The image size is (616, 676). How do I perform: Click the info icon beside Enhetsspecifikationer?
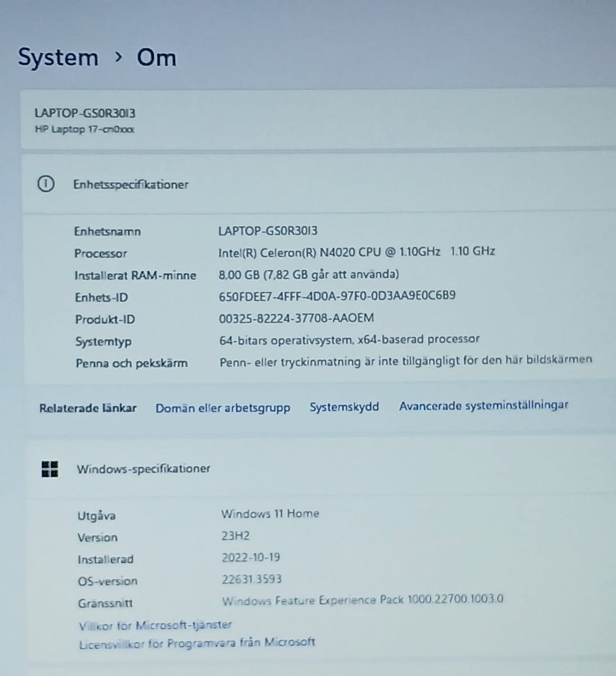click(46, 184)
